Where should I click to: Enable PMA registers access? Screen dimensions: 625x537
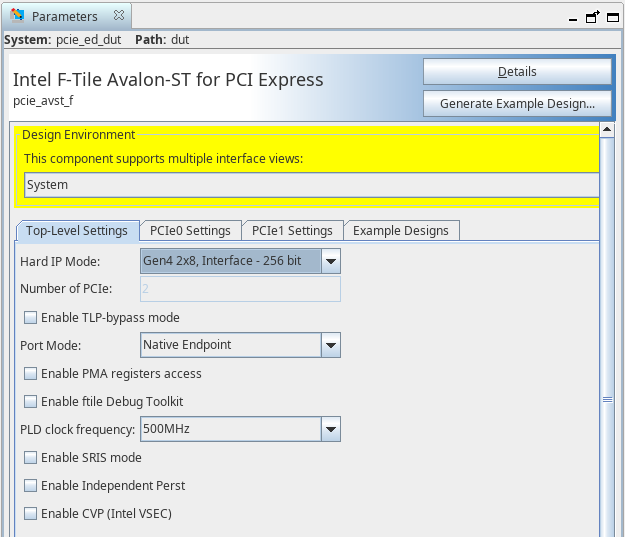point(30,374)
